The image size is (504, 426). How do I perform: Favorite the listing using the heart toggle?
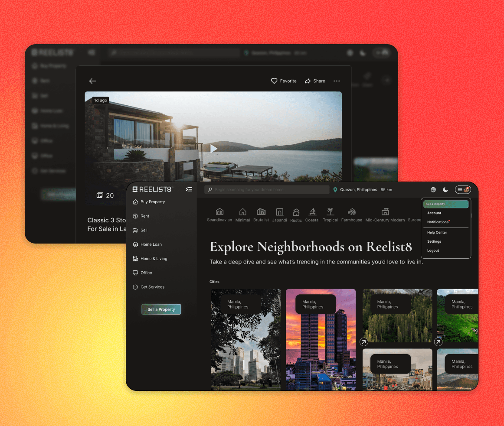(274, 81)
